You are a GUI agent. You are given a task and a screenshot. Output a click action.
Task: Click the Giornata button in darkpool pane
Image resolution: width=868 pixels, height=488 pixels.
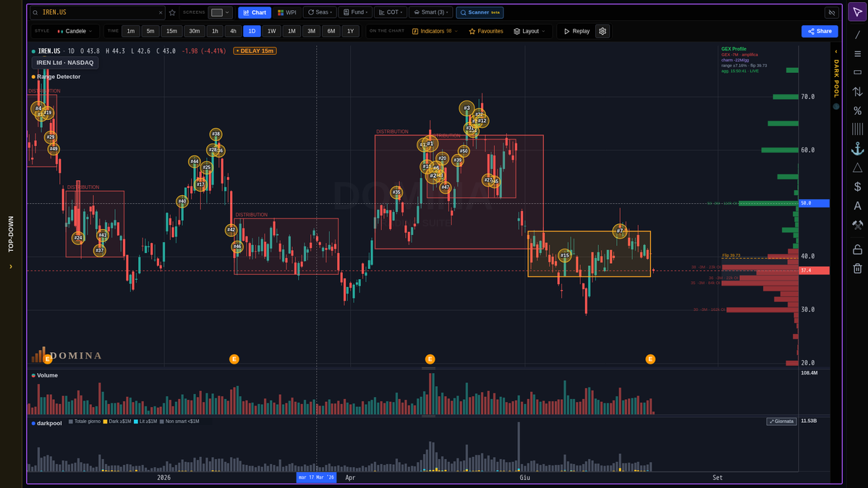(x=781, y=421)
